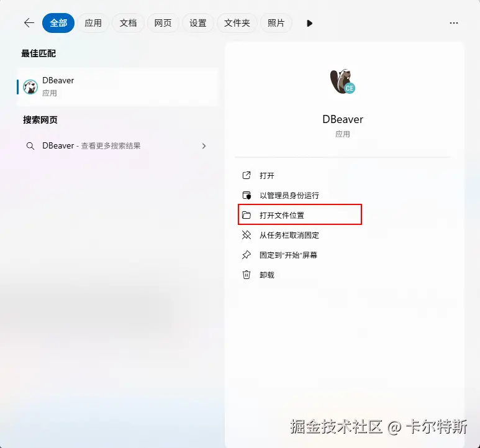Click the unpin icon for taskbar
The image size is (480, 448).
click(247, 235)
